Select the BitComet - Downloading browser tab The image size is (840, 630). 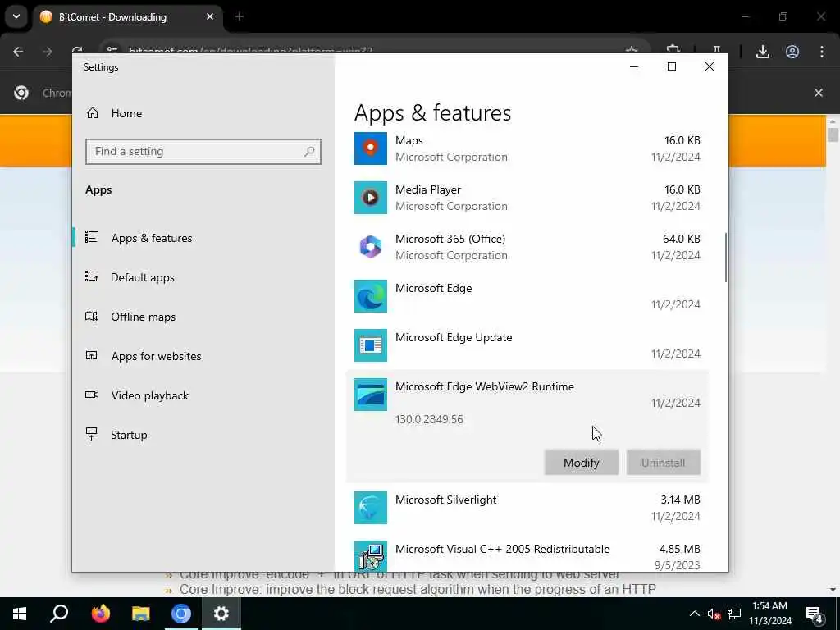[127, 17]
